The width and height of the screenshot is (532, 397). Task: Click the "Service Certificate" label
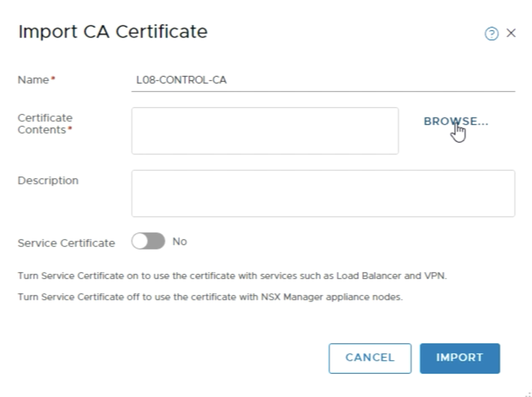point(66,243)
